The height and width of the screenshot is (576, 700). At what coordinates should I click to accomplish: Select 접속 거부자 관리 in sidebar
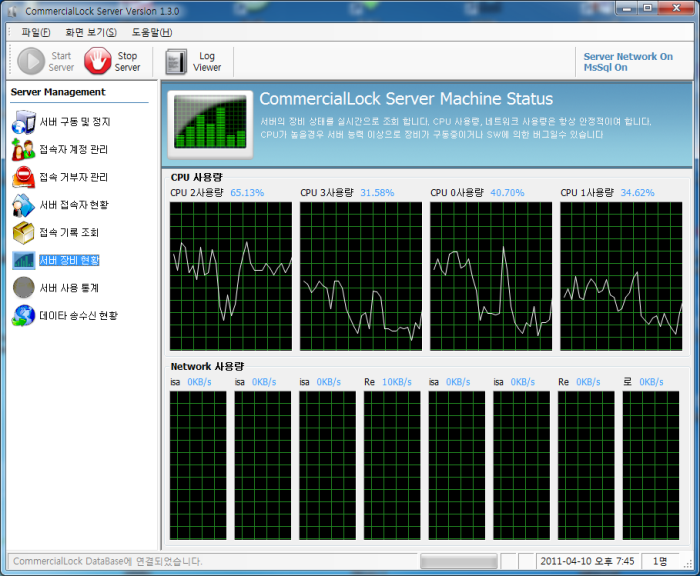pyautogui.click(x=74, y=177)
